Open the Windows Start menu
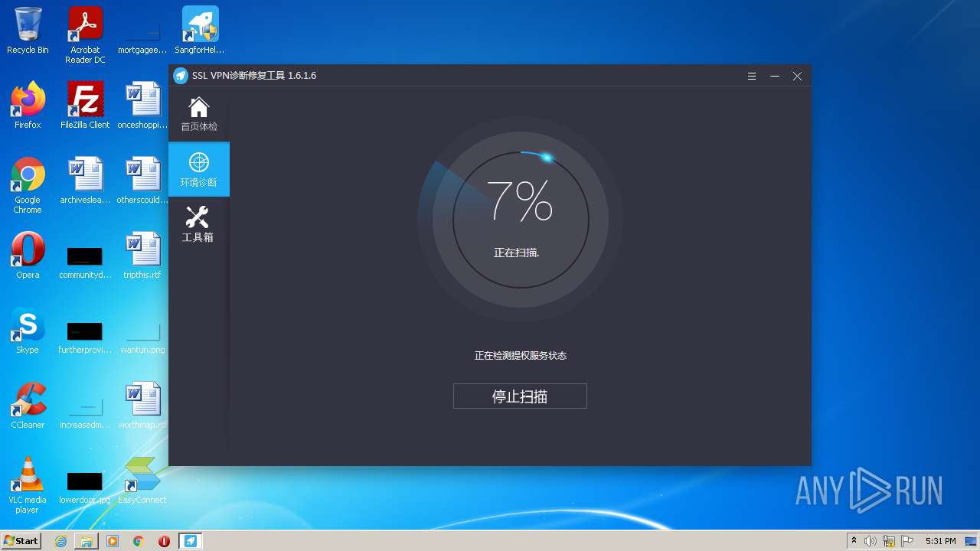This screenshot has height=551, width=980. click(x=21, y=541)
